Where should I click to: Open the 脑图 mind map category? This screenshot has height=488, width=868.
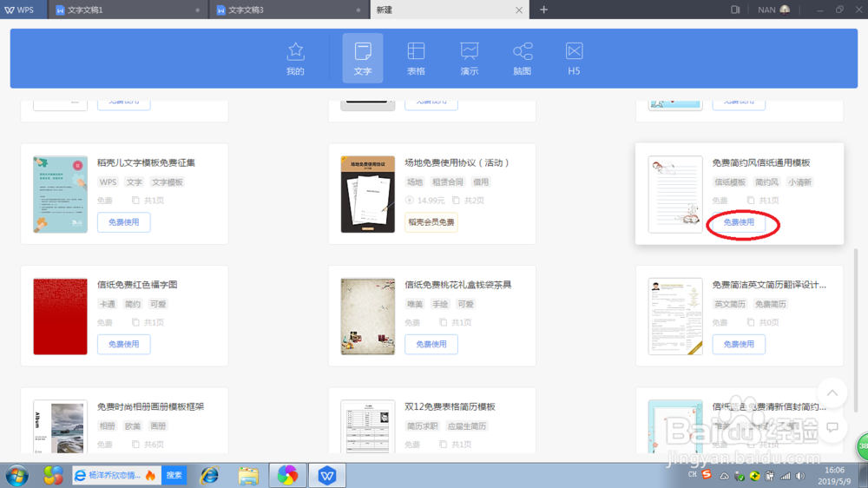click(522, 59)
